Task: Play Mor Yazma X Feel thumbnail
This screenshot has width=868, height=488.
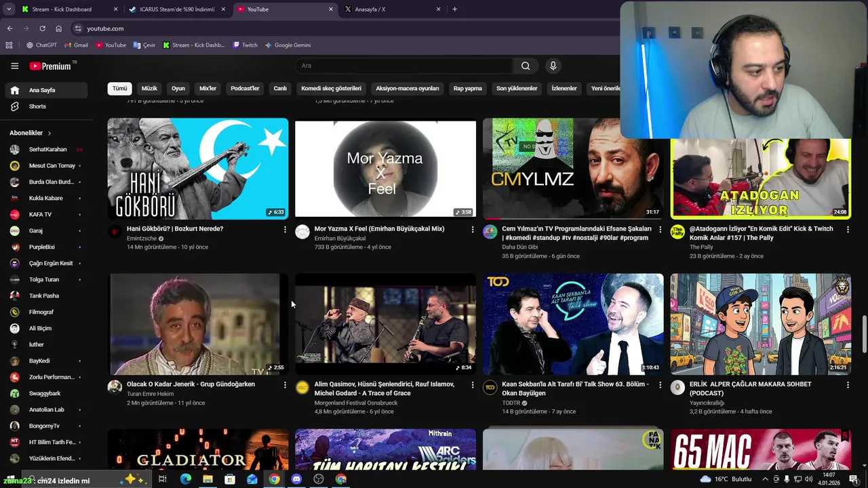Action: click(385, 168)
